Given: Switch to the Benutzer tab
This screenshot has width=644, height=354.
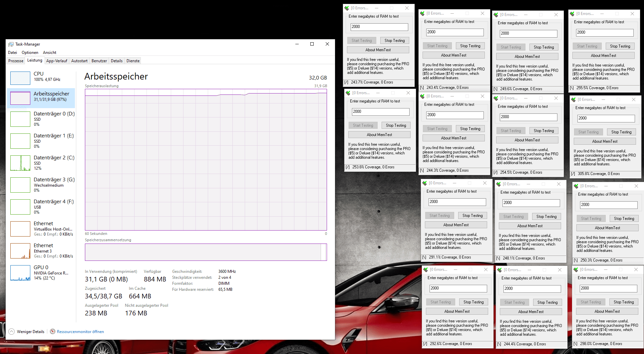Looking at the screenshot, I should (99, 61).
